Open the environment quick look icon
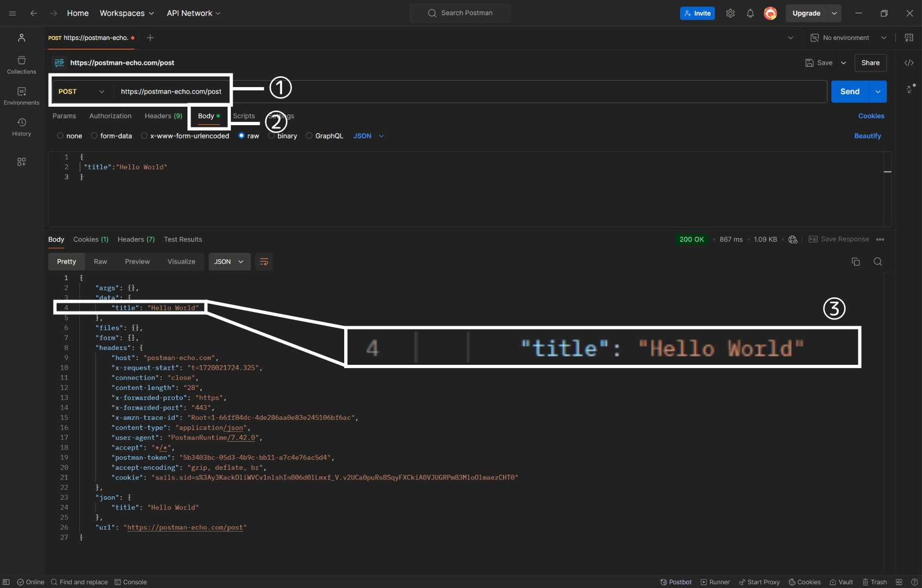 click(x=909, y=38)
